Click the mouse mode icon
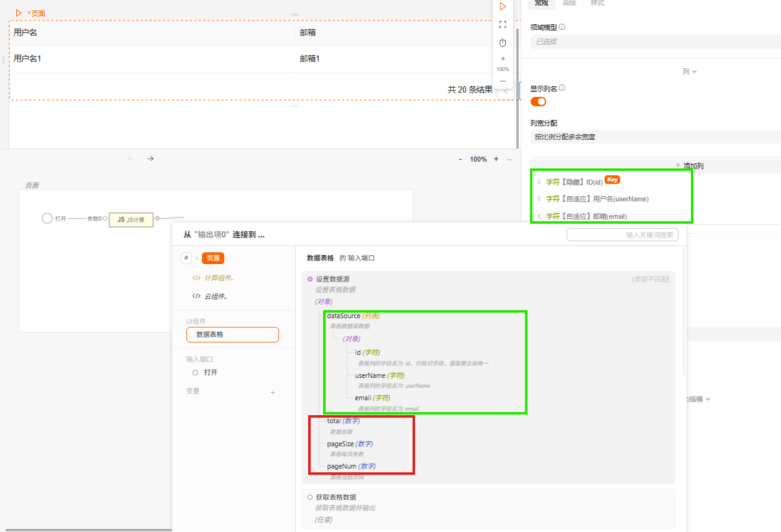The image size is (781, 532). tap(503, 43)
